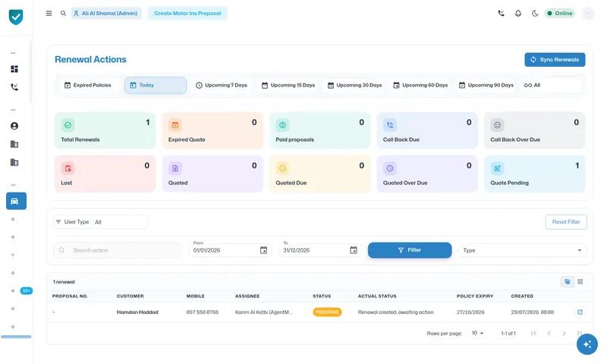Screen dimensions: 607x364
Task: Open the Type dropdown
Action: click(522, 250)
